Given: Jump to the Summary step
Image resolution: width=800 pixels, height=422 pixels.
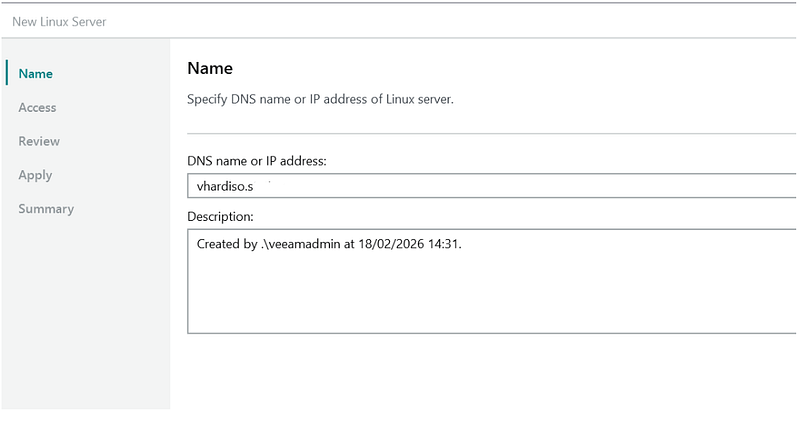Looking at the screenshot, I should pos(46,209).
